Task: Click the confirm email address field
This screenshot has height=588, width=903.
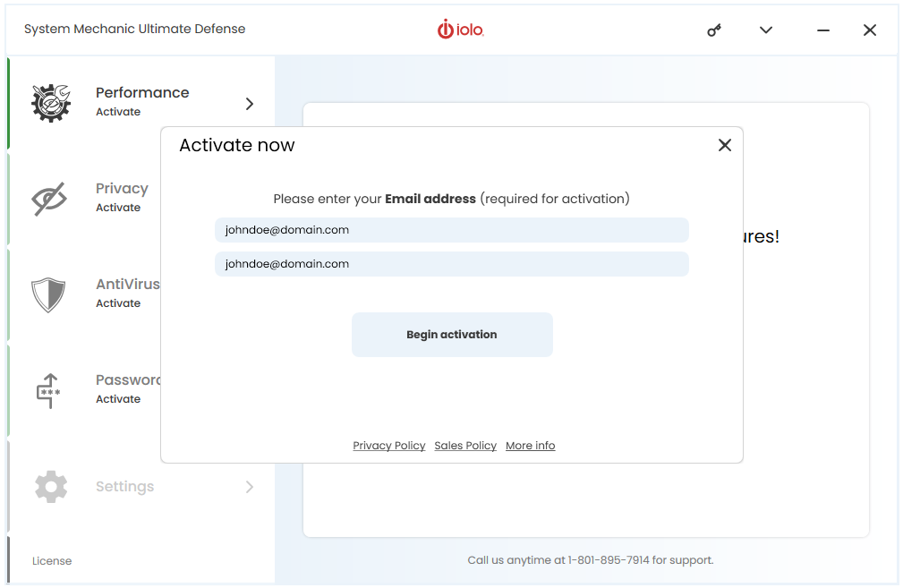Action: click(x=451, y=264)
